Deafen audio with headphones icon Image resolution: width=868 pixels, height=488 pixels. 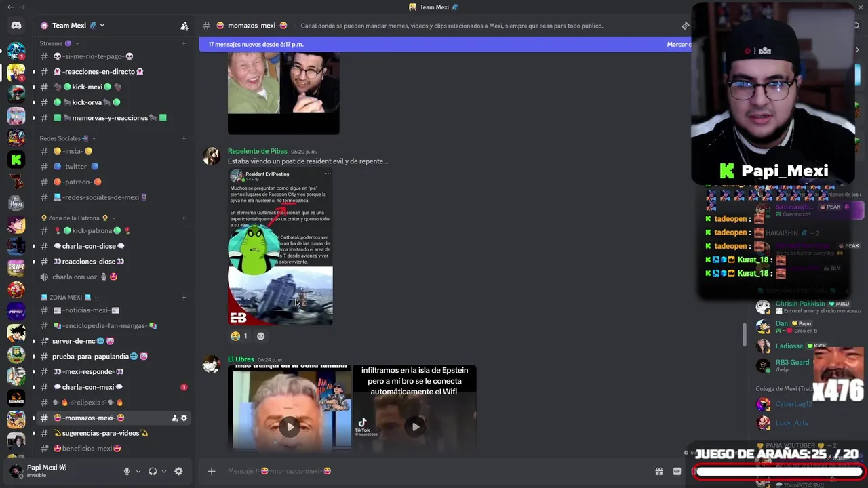[x=153, y=471]
